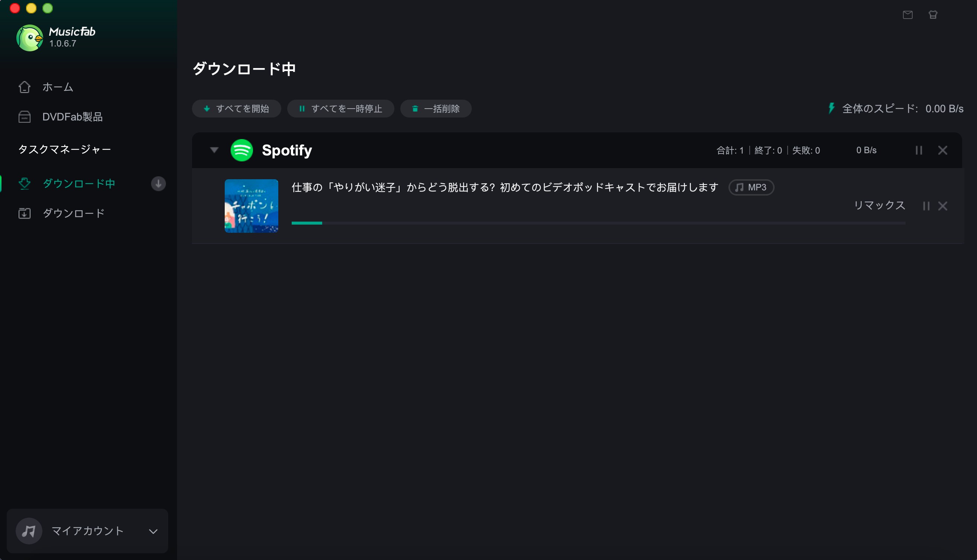The width and height of the screenshot is (977, 560).
Task: Click the 失敗: 0 counter
Action: coord(806,150)
